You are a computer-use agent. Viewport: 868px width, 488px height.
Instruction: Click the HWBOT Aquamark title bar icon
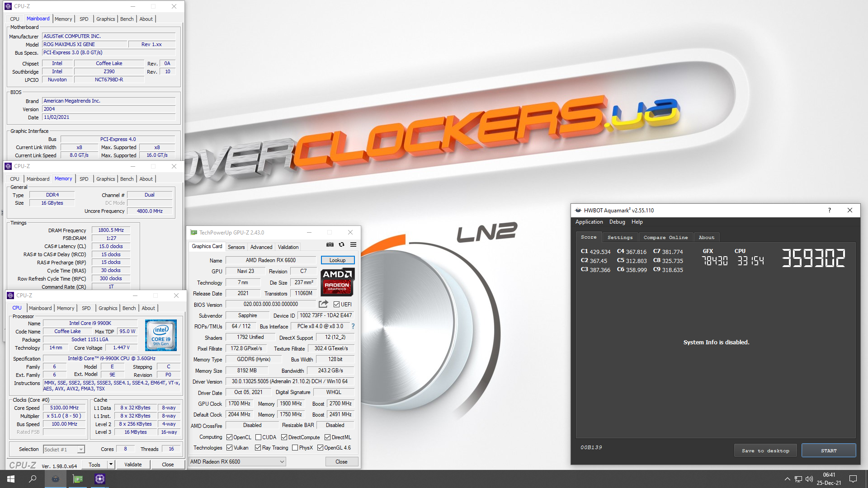tap(578, 210)
